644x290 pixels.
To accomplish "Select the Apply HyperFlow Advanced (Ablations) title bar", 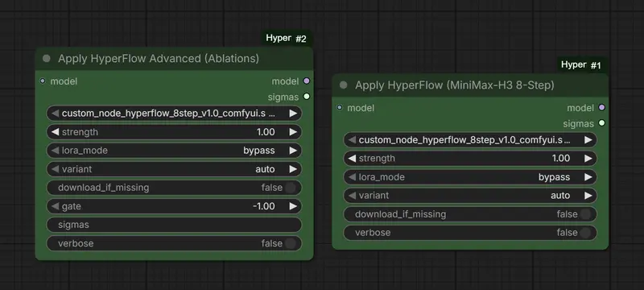I will pos(174,58).
